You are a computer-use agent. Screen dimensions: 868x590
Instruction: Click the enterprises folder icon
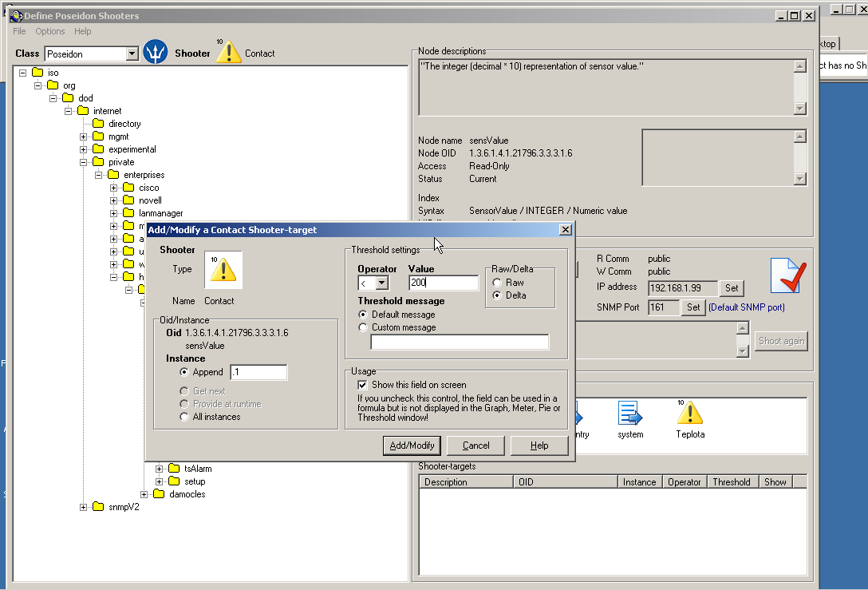click(113, 175)
